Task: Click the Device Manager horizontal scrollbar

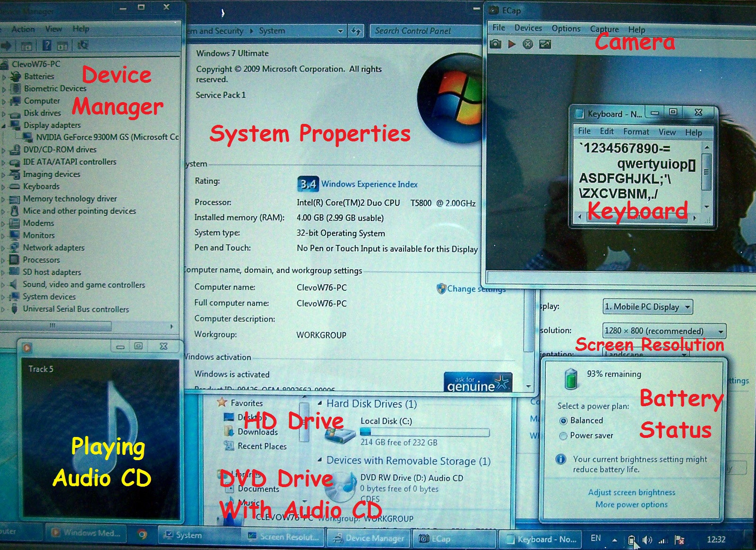Action: pos(56,326)
